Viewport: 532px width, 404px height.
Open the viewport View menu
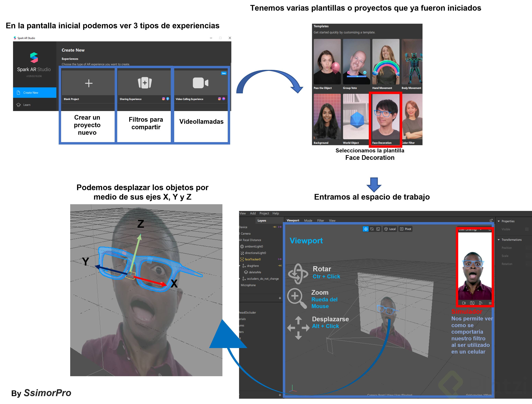[332, 221]
